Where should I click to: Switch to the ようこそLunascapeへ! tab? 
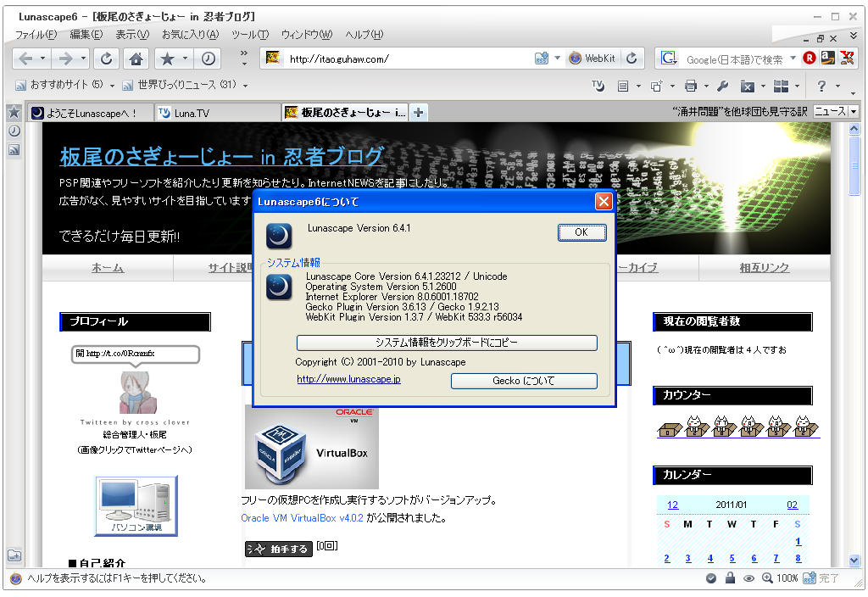click(x=92, y=113)
